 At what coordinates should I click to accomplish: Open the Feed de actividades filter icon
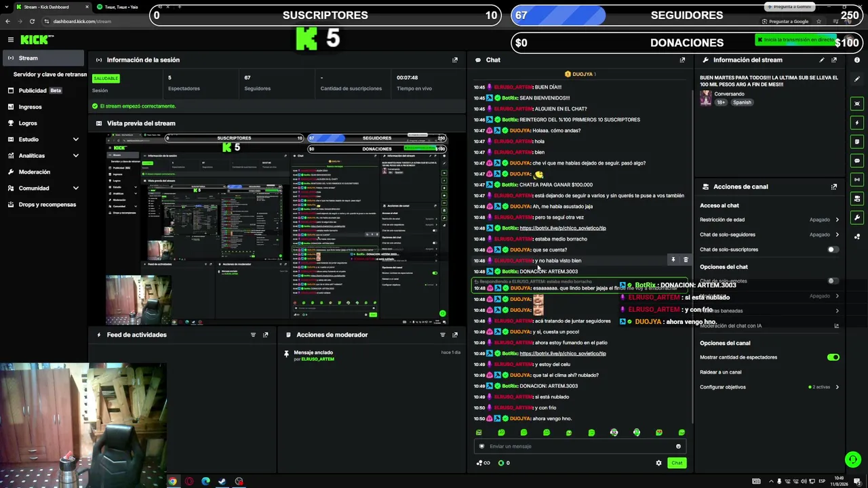pyautogui.click(x=253, y=335)
